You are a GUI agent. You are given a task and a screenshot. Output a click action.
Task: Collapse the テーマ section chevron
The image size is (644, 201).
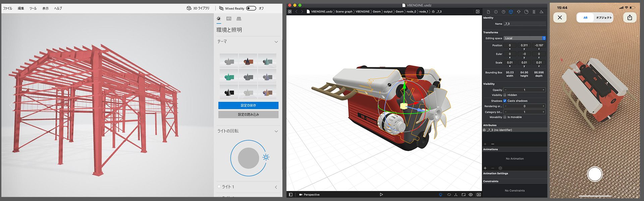tap(276, 42)
